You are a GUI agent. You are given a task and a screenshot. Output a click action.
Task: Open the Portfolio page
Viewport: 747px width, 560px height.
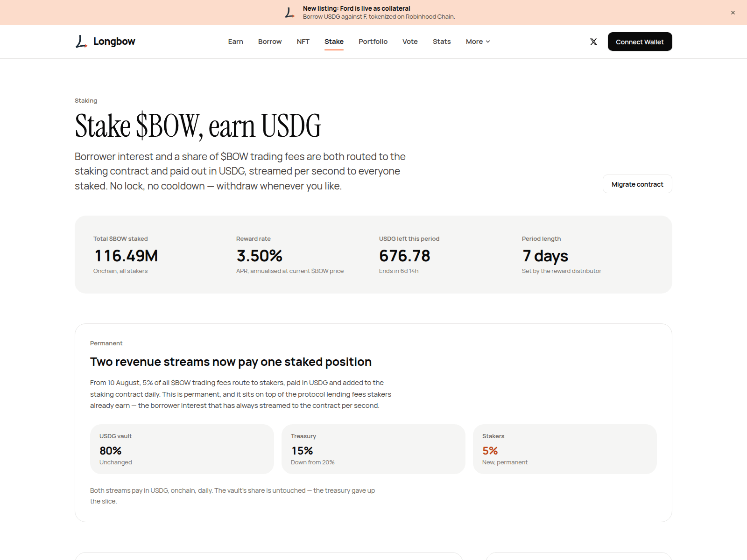click(x=373, y=42)
